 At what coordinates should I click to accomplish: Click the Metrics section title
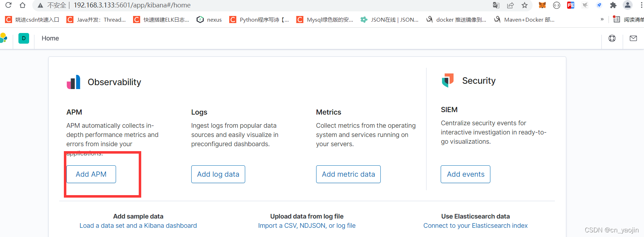point(329,112)
